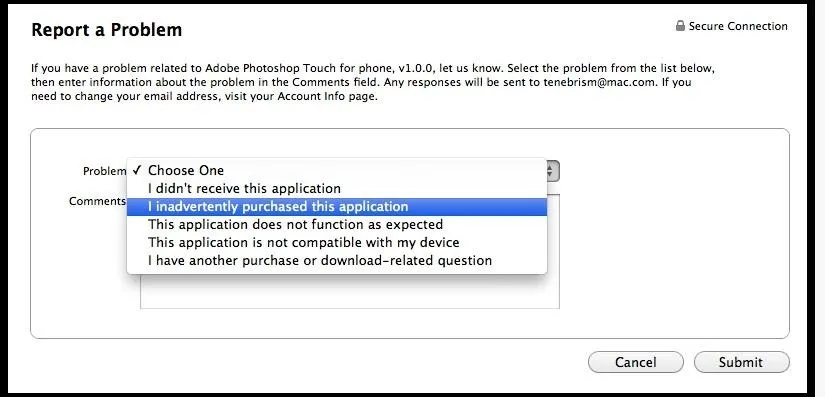
Task: Choose "This application is not compatible with my device"
Action: (337, 242)
